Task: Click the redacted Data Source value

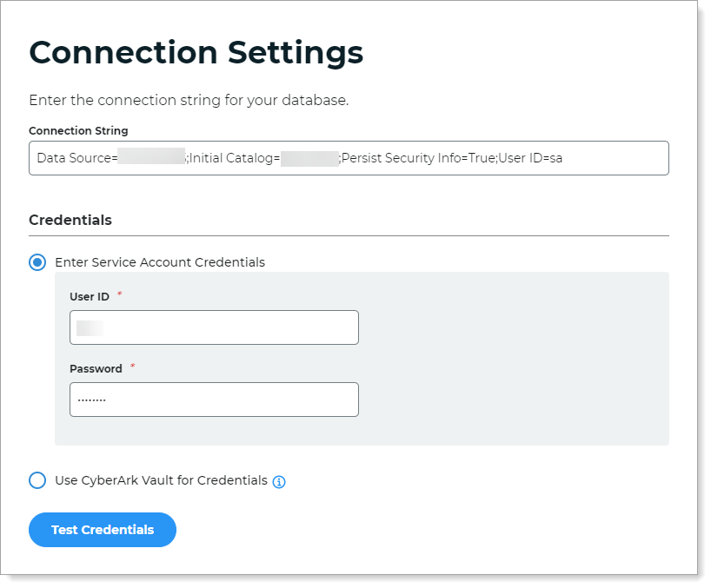Action: point(152,158)
